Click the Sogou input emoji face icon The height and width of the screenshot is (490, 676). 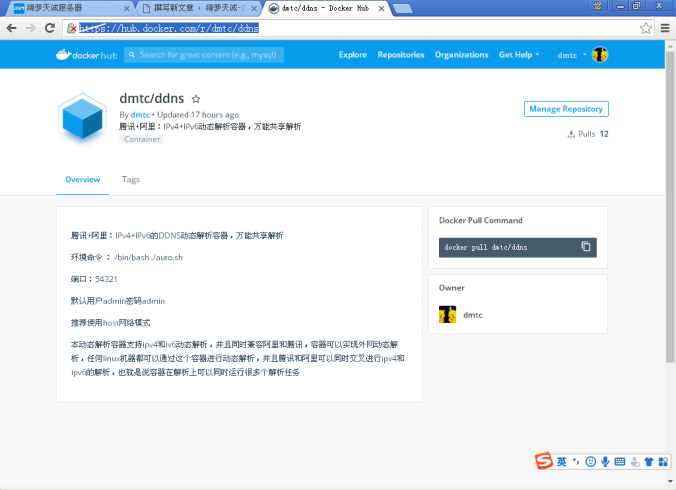click(x=591, y=461)
